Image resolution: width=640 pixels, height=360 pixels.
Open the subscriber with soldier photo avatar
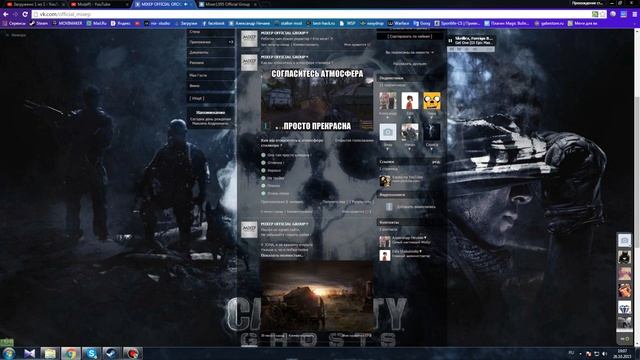point(410,132)
